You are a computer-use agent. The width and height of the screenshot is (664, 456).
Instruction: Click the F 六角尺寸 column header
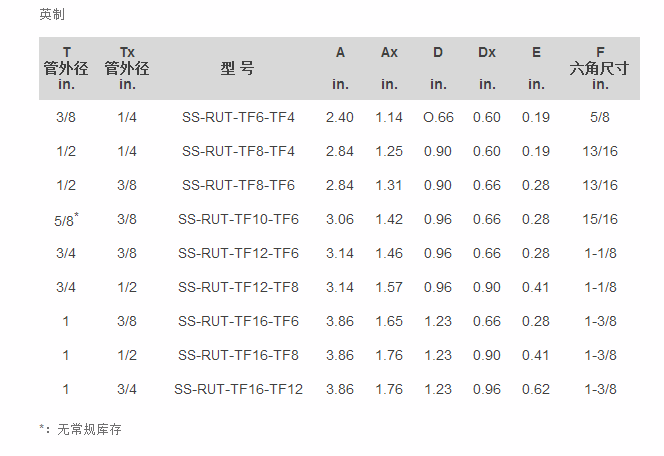coord(600,68)
